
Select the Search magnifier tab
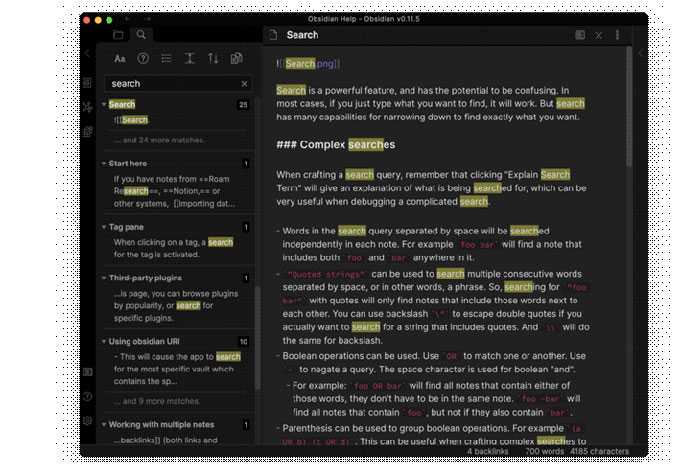click(142, 35)
